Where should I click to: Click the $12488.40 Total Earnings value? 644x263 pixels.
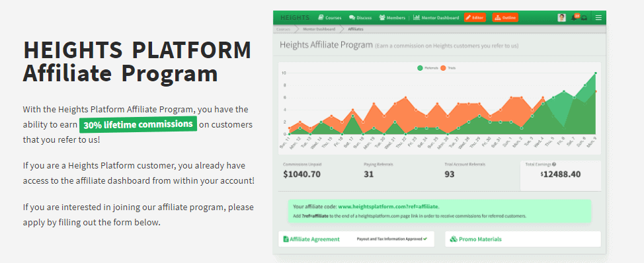(x=561, y=174)
